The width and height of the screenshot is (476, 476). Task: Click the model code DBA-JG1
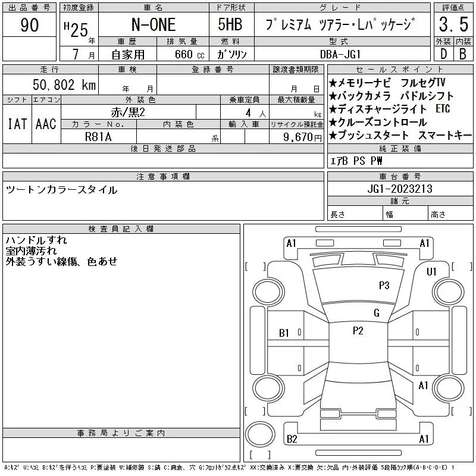(x=340, y=55)
